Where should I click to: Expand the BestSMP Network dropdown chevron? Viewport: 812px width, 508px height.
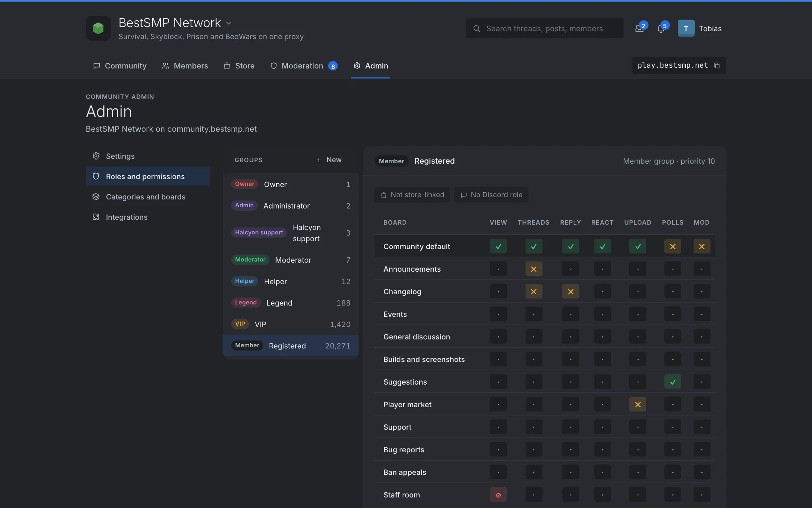229,23
